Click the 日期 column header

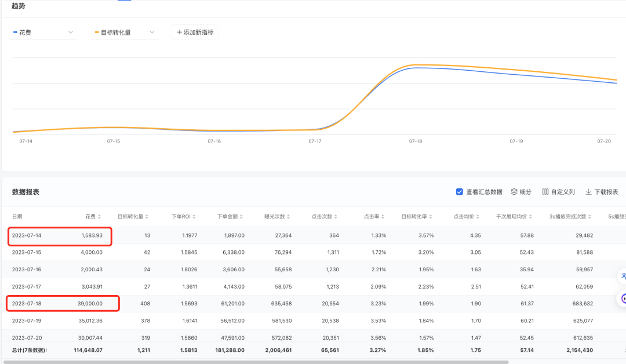pyautogui.click(x=17, y=216)
